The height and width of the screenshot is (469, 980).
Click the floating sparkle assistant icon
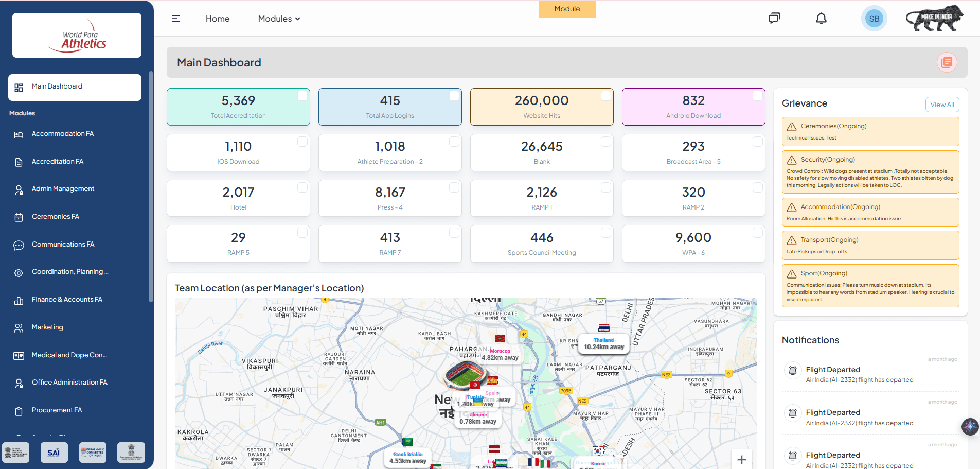coord(970,426)
